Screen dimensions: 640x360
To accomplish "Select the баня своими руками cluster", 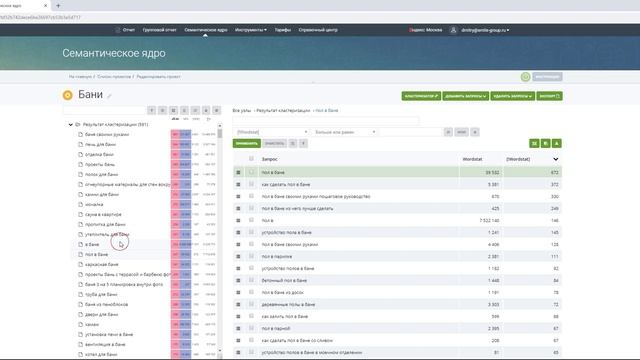I will [x=107, y=134].
